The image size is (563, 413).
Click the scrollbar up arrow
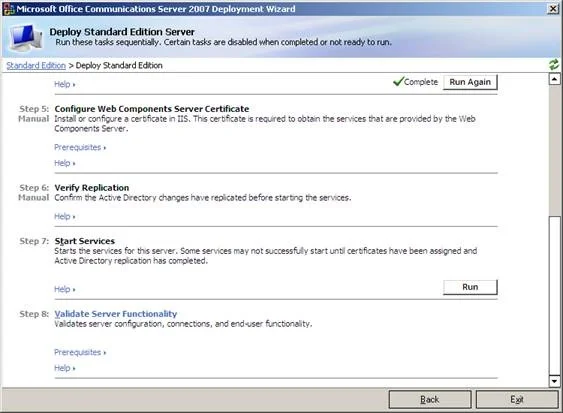[x=554, y=79]
